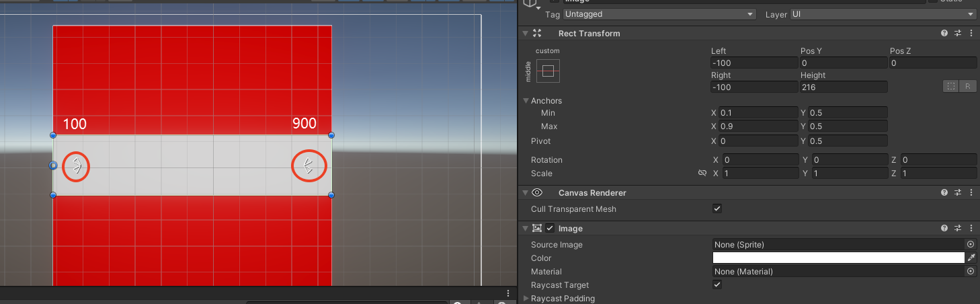Click the Height field showing 216

click(844, 87)
